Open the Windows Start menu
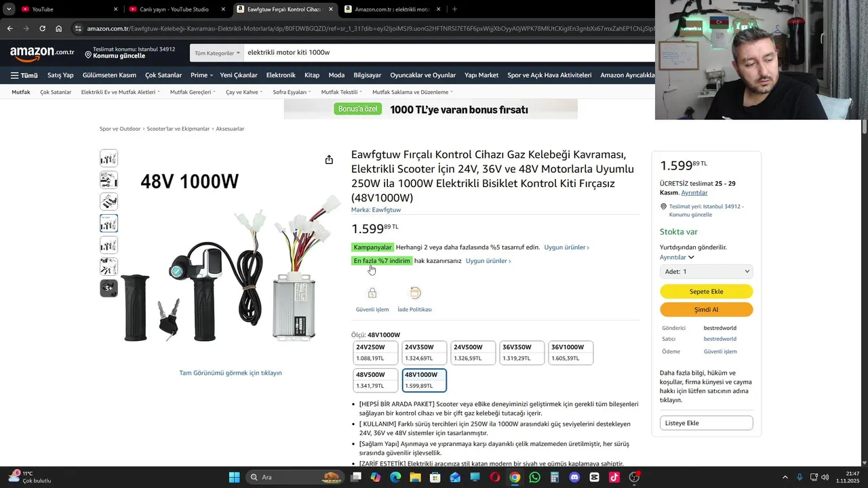Image resolution: width=868 pixels, height=488 pixels. 234,477
